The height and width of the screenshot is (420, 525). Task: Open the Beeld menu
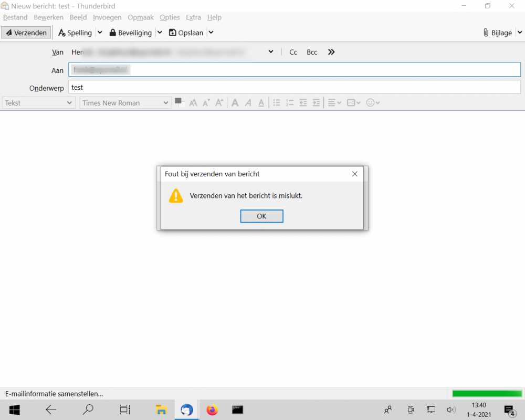(78, 17)
